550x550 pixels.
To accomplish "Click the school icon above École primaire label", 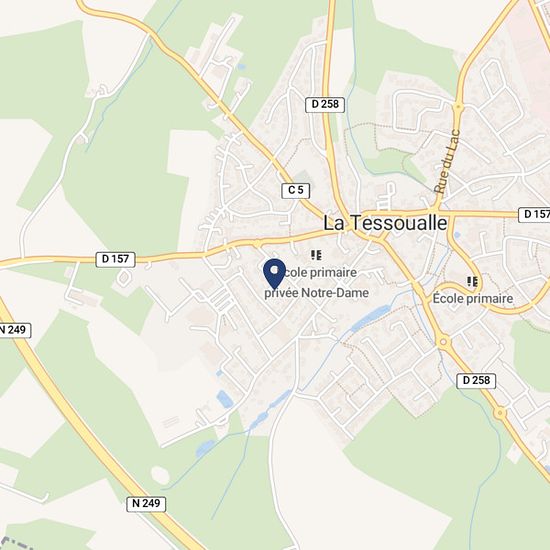I will 472,281.
